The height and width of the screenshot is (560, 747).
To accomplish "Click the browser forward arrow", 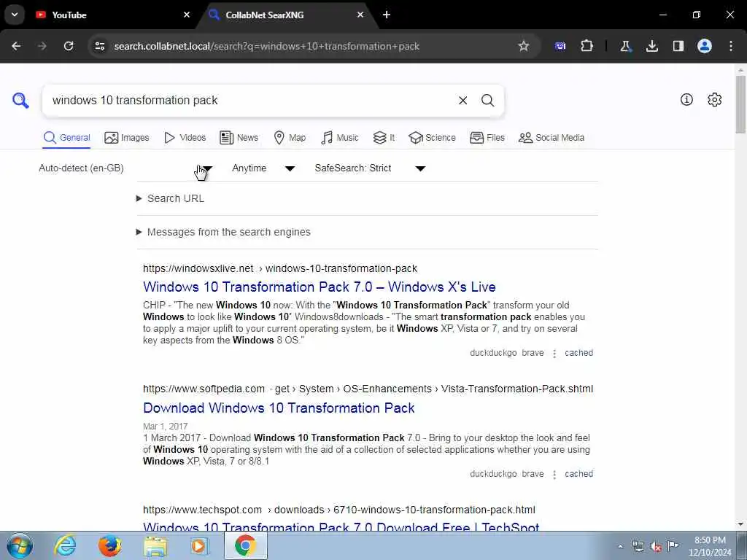I will pos(42,46).
